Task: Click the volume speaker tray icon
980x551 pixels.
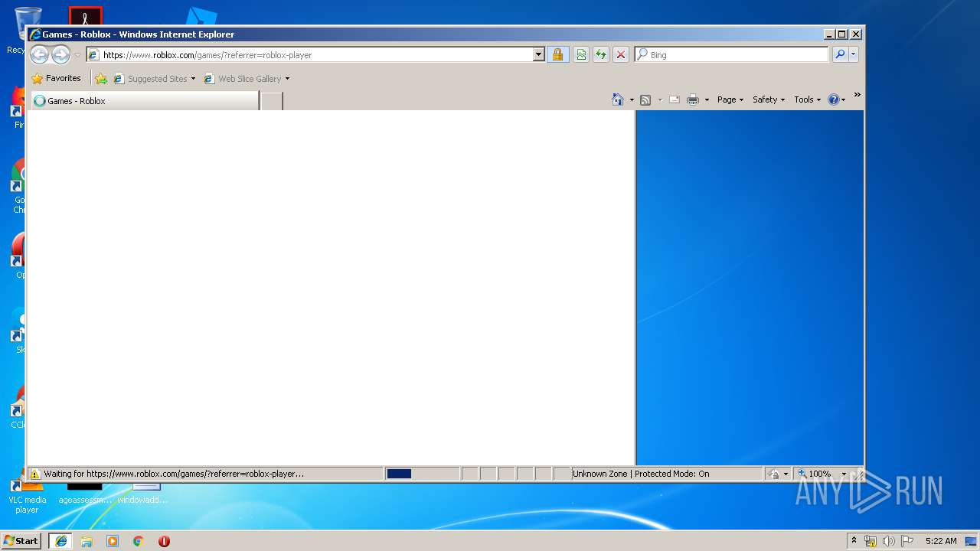Action: click(889, 540)
